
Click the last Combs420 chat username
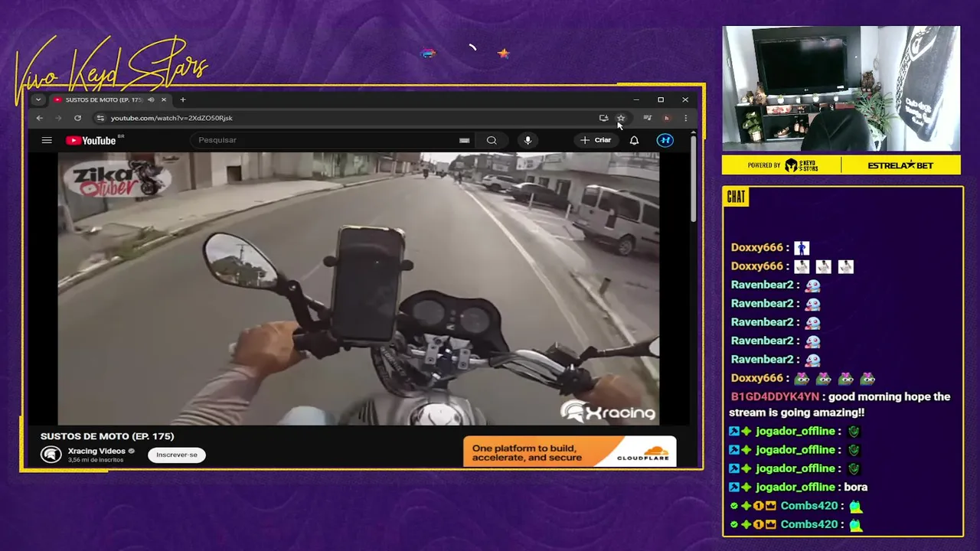tap(809, 524)
